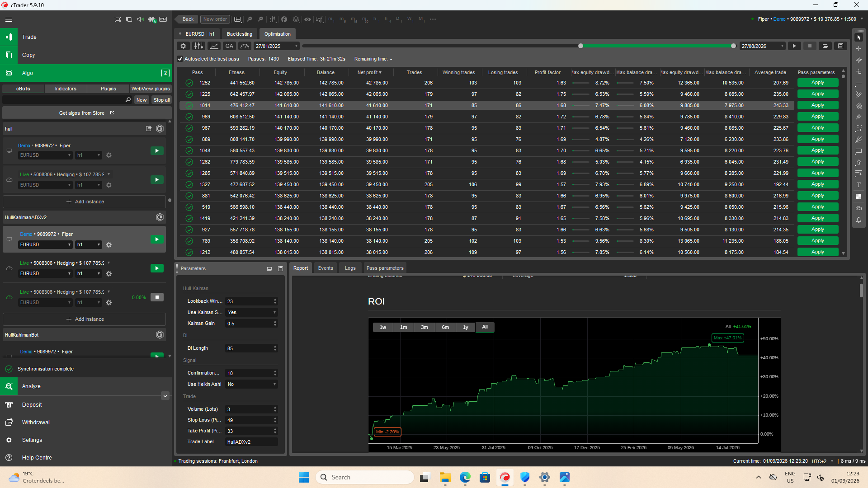Click New cBot button
Screen dimensions: 868x488
coord(142,100)
